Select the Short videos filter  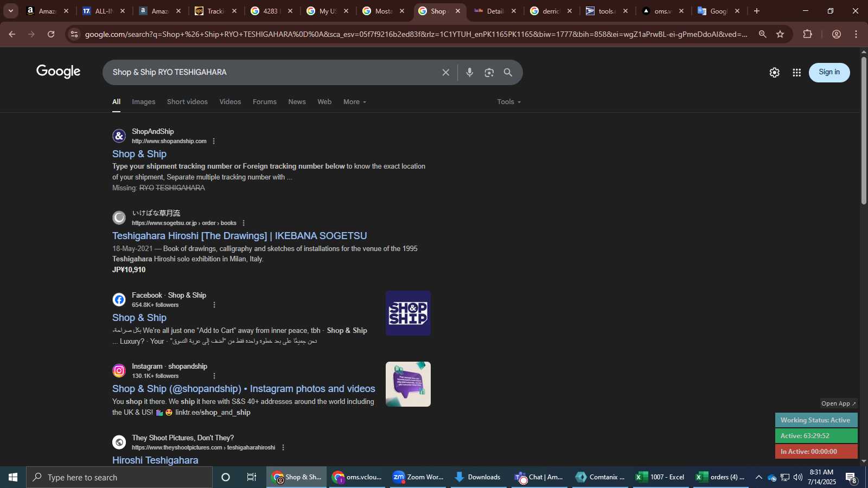point(187,102)
